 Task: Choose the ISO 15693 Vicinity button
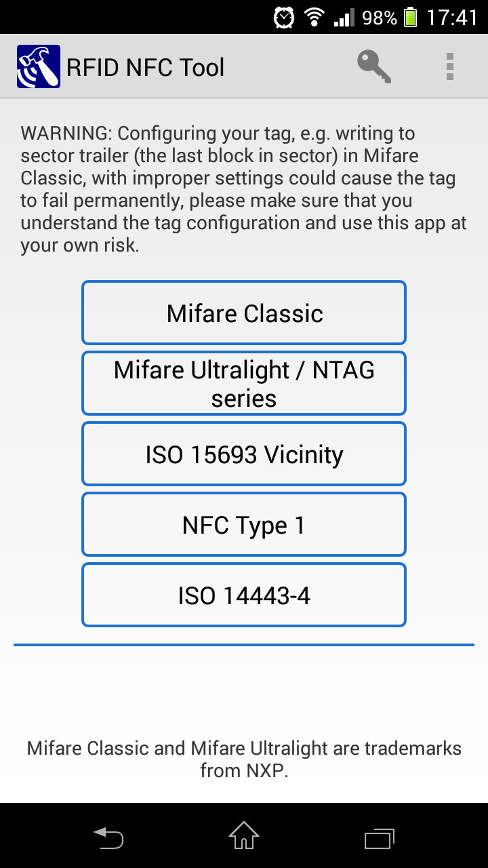pos(244,454)
